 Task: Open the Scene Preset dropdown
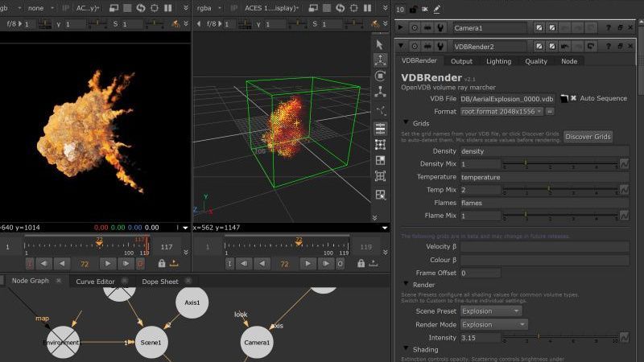click(491, 311)
